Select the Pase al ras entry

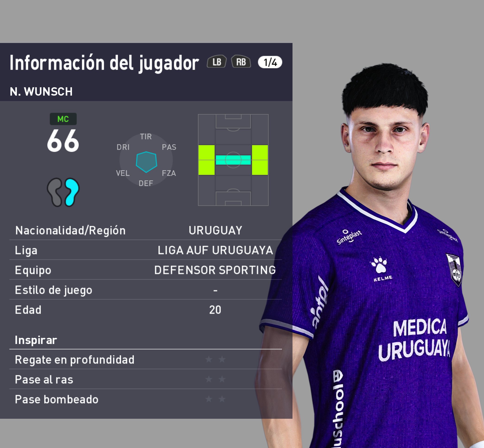coord(145,379)
